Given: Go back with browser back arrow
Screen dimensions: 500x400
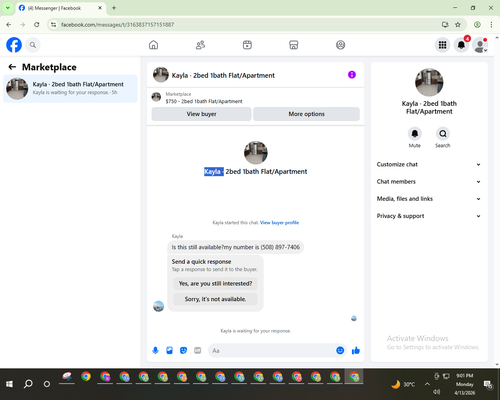Looking at the screenshot, I should pos(9,25).
